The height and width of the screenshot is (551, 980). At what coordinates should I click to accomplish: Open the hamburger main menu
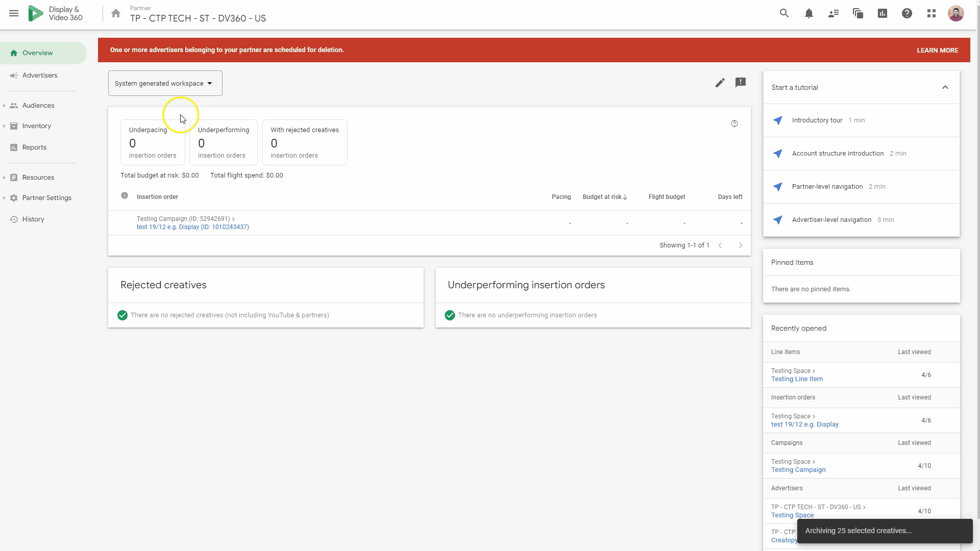tap(14, 14)
